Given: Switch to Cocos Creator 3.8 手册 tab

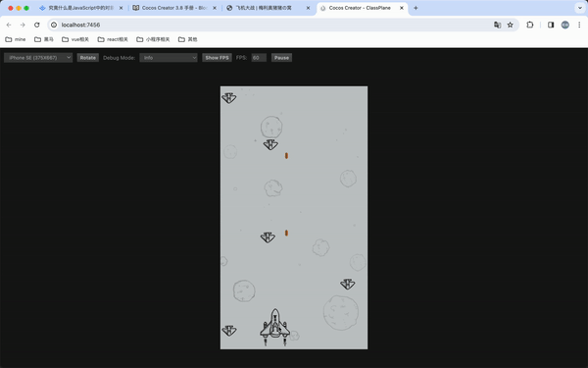Looking at the screenshot, I should 174,8.
